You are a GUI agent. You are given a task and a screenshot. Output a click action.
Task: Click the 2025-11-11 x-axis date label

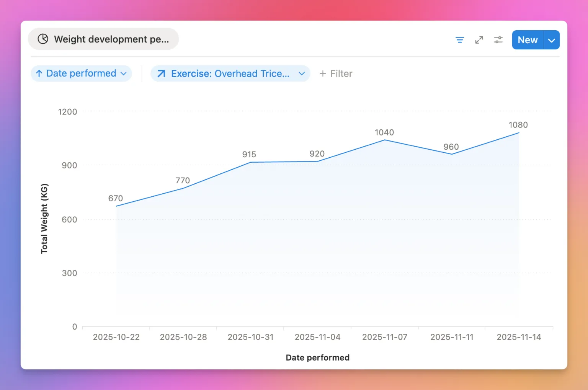(452, 337)
